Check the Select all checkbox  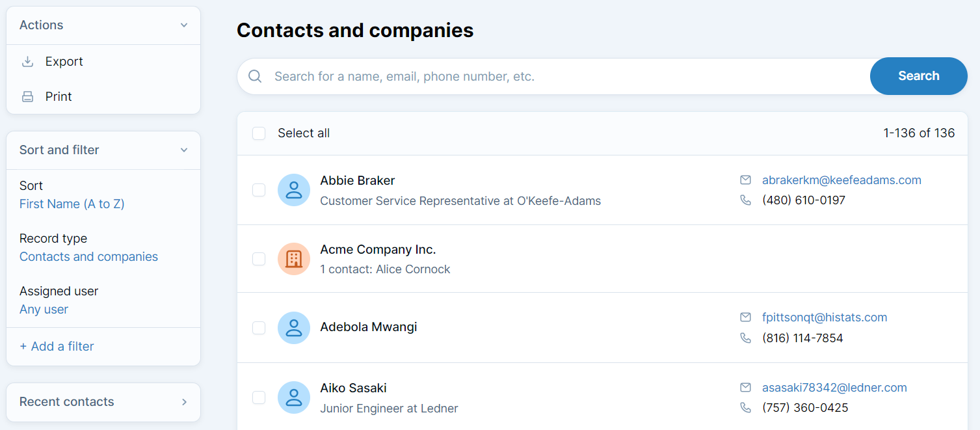coord(259,133)
